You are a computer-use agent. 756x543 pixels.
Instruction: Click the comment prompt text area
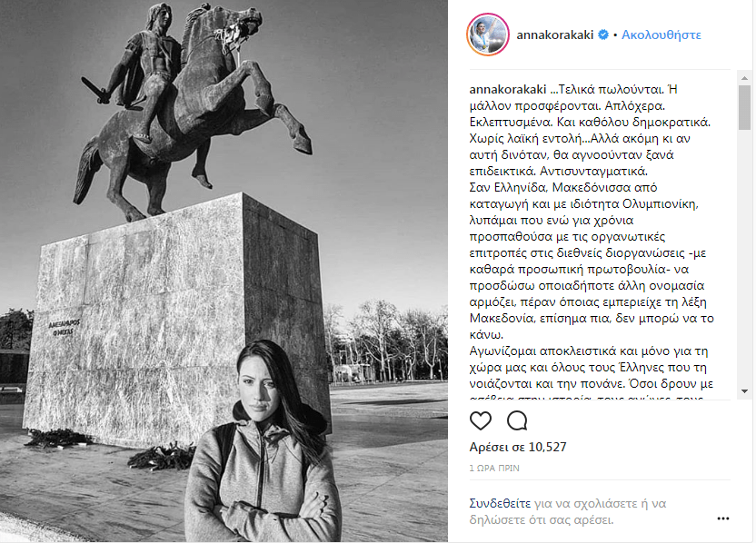tap(568, 512)
